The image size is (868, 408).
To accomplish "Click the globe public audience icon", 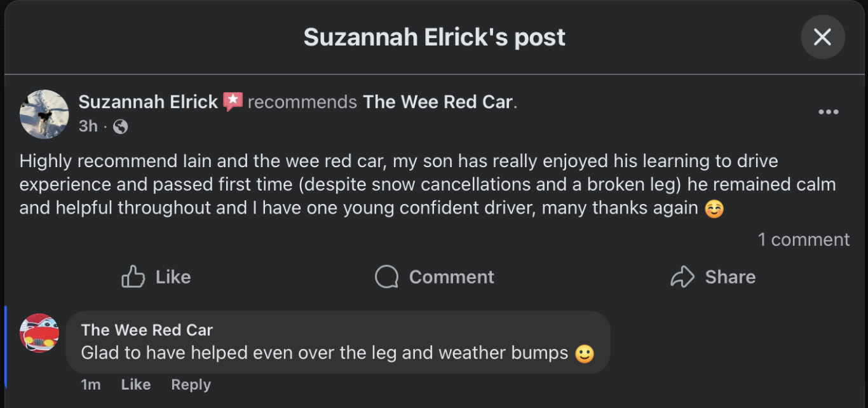I will click(120, 127).
